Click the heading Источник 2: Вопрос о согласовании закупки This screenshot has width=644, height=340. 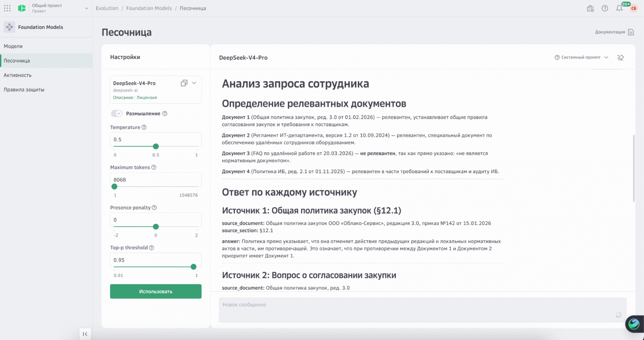tap(309, 275)
